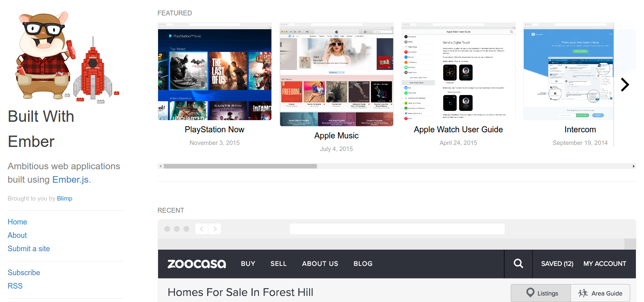Screen dimensions: 644x302
Task: Click the September 19, 2014 date text
Action: [580, 143]
